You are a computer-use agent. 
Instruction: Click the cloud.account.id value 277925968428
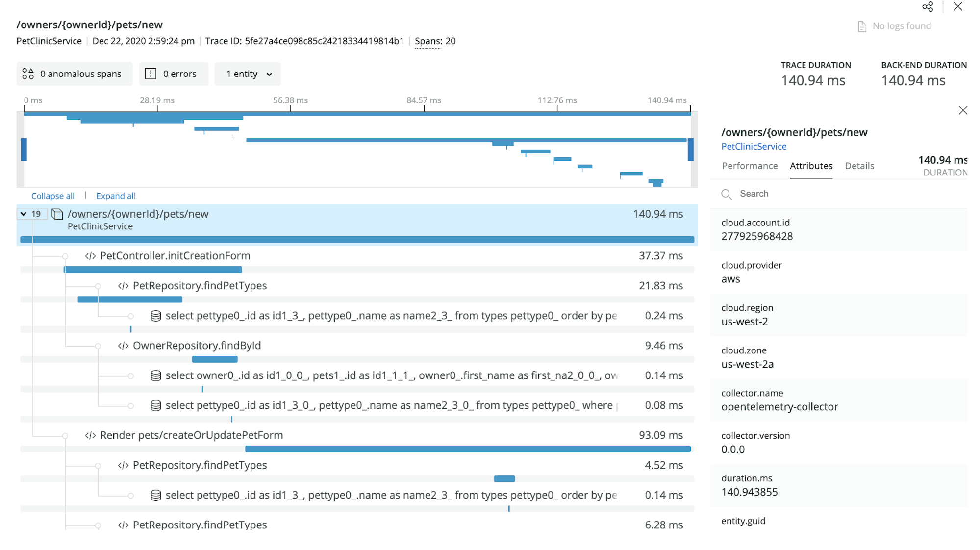tap(757, 236)
